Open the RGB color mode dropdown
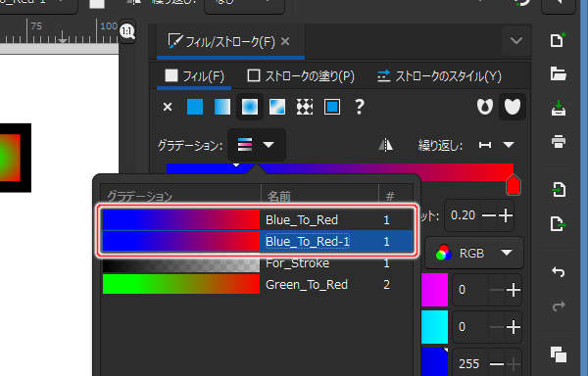Viewport: 588px width, 376px height. pyautogui.click(x=474, y=254)
